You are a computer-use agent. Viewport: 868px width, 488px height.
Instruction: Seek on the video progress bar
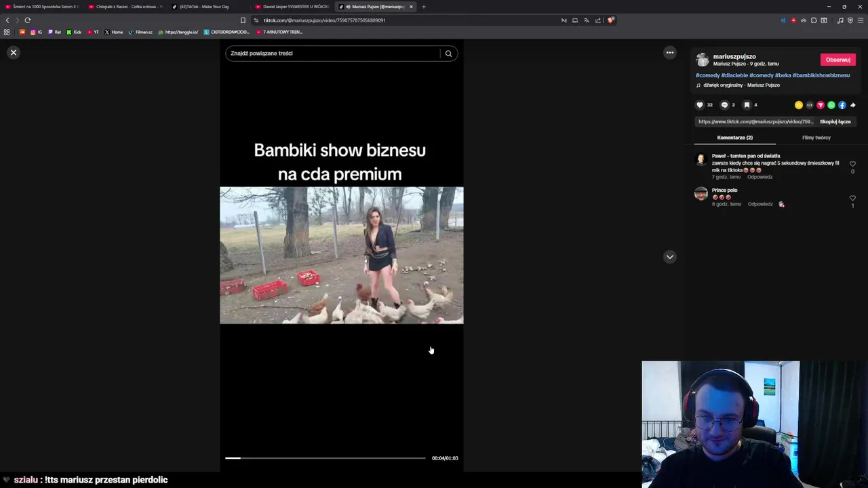pyautogui.click(x=325, y=458)
